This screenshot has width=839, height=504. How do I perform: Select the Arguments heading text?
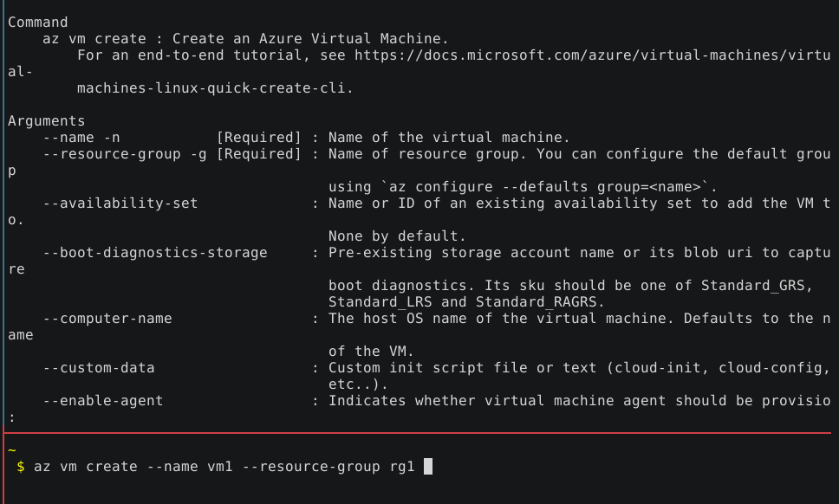tap(46, 120)
